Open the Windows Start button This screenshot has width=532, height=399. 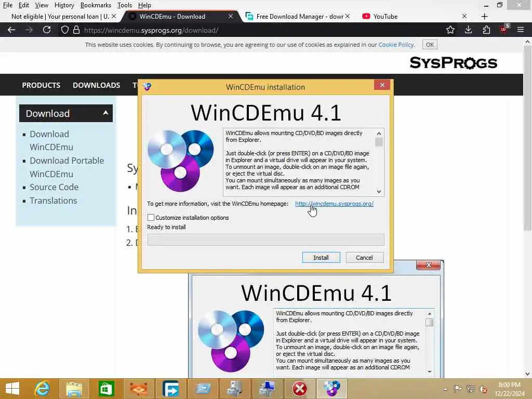(x=12, y=389)
